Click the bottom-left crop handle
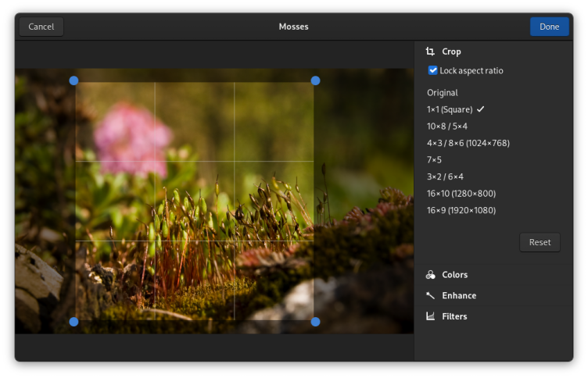Image resolution: width=588 pixels, height=378 pixels. click(x=73, y=322)
